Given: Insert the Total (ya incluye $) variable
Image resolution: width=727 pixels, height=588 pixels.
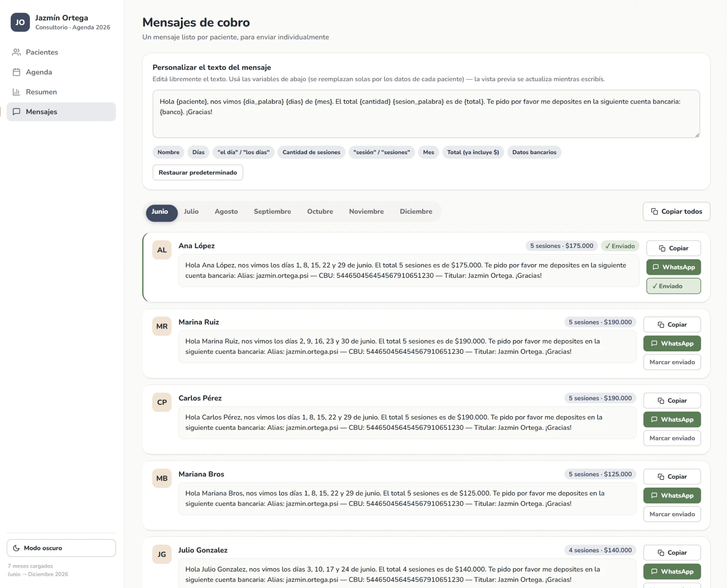Looking at the screenshot, I should (473, 152).
